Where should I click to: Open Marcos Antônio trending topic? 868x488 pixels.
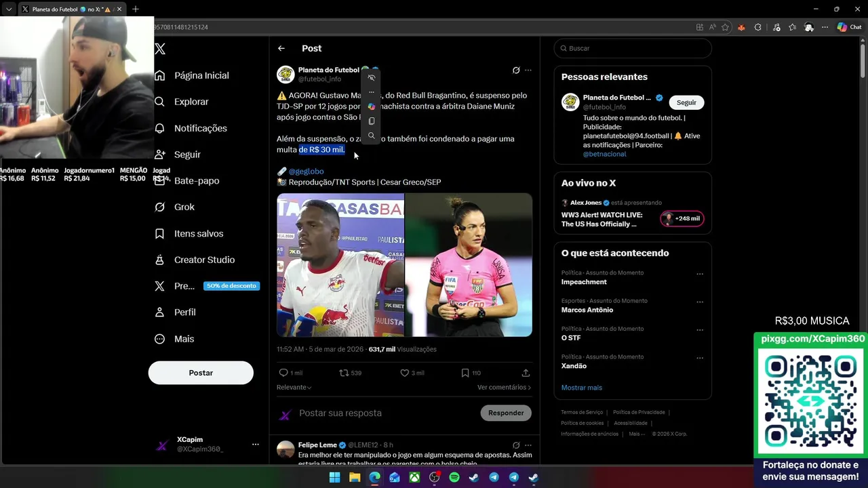click(587, 310)
